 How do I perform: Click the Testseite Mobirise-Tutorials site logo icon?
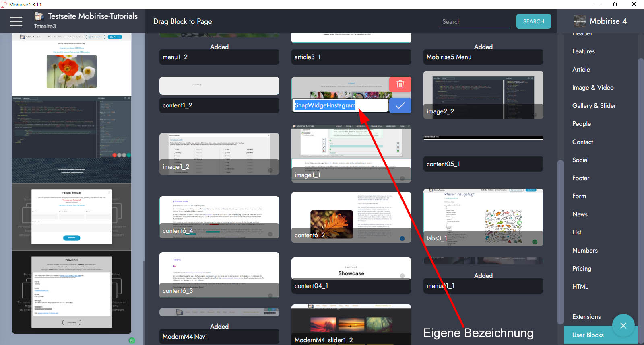(x=39, y=16)
